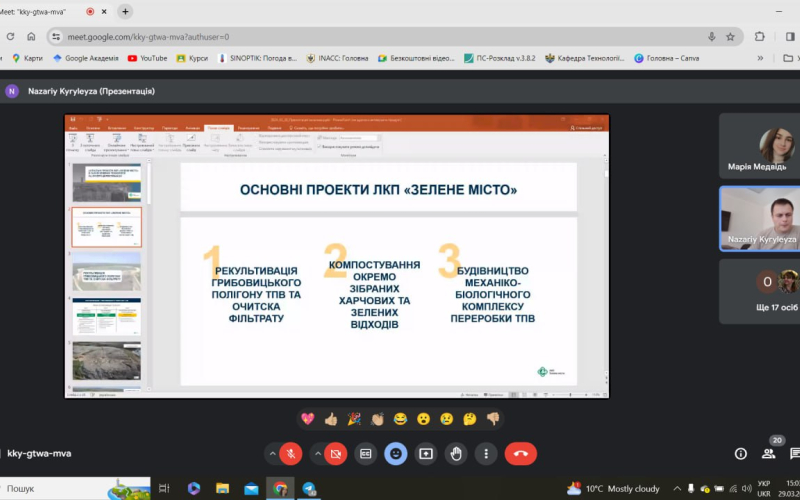Image resolution: width=800 pixels, height=500 pixels.
Task: Select Nazariy Kyryleyza video tile
Action: pyautogui.click(x=760, y=219)
